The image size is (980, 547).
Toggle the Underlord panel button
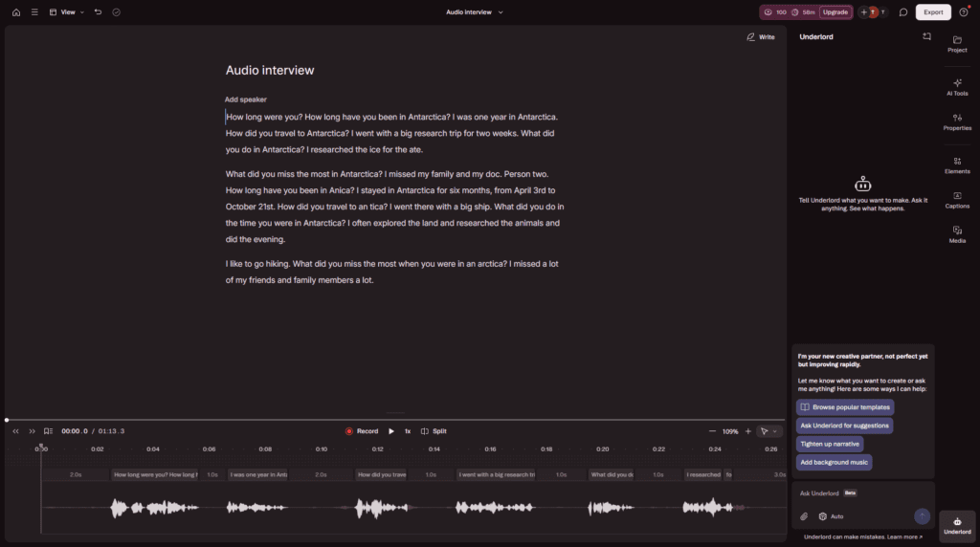(x=957, y=526)
